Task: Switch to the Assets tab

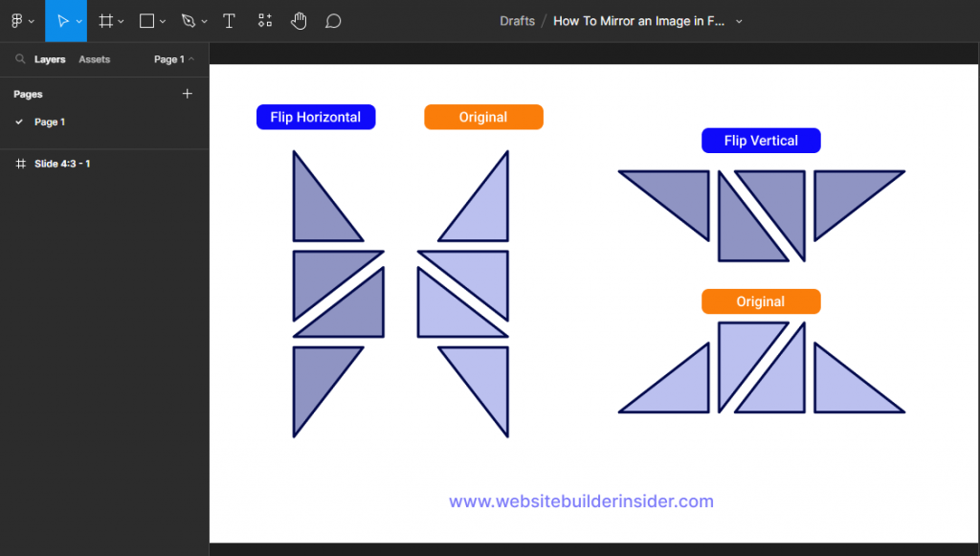Action: pos(95,59)
